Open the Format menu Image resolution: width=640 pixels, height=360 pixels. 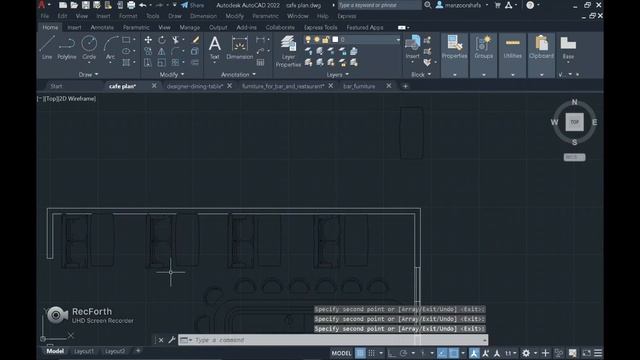(x=128, y=16)
